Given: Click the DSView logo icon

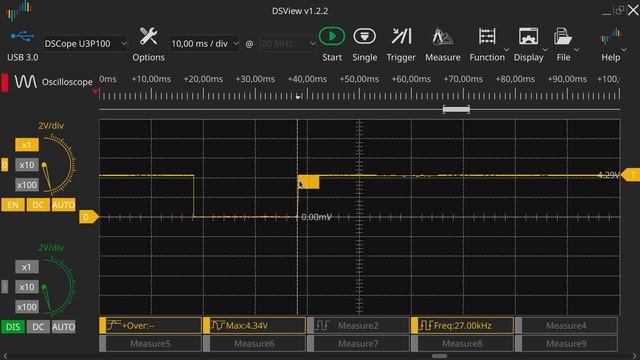Looking at the screenshot, I should click(18, 10).
